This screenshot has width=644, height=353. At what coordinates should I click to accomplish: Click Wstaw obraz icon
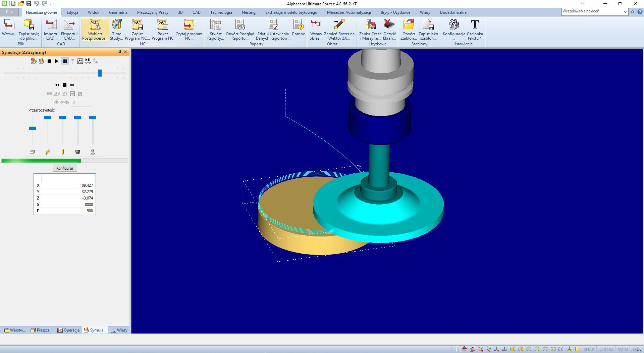(316, 30)
